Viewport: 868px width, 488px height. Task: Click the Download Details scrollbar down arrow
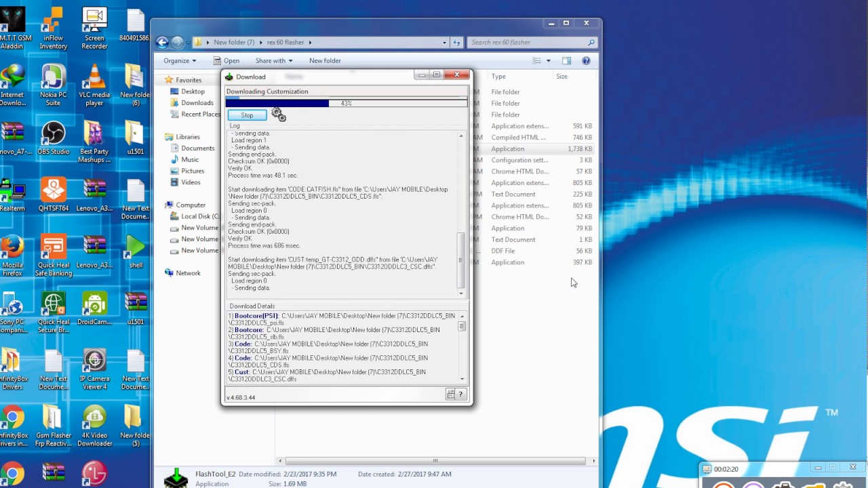click(x=462, y=379)
